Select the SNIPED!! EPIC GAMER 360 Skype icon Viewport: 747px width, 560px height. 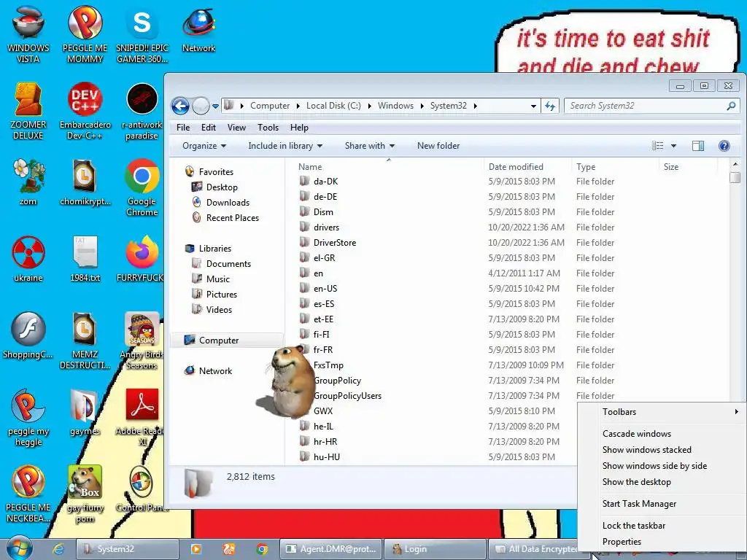[142, 34]
